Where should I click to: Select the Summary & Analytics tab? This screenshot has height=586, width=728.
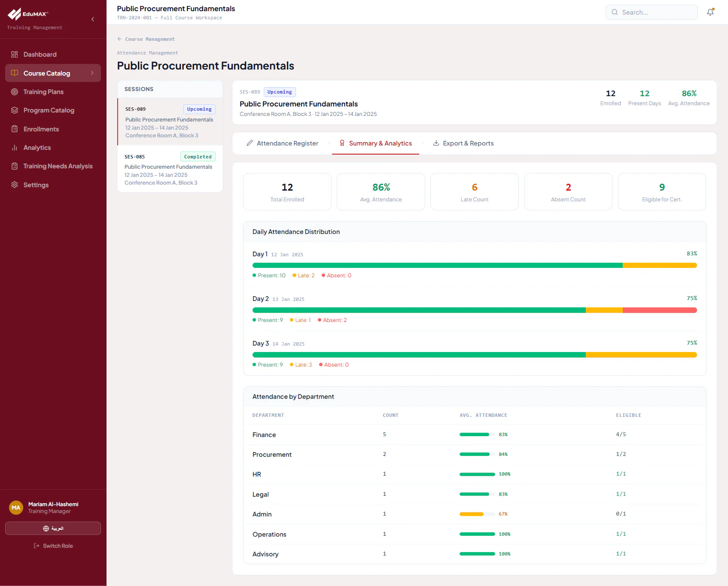pos(375,143)
